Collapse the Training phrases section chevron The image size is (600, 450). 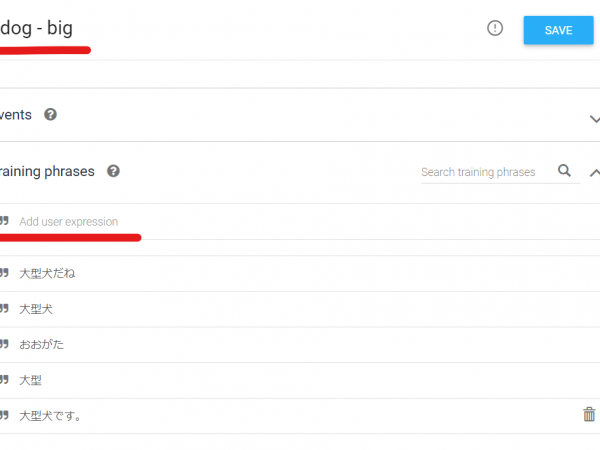(x=594, y=173)
